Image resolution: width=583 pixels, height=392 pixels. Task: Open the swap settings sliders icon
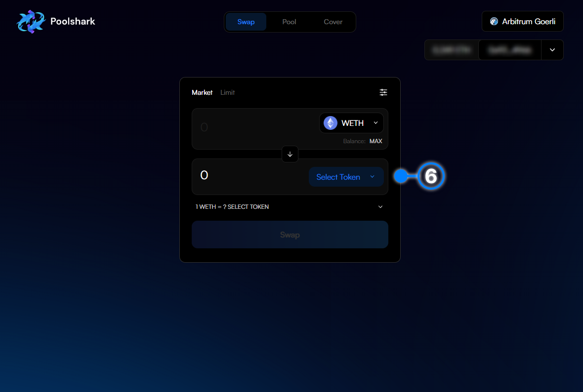[x=383, y=92]
